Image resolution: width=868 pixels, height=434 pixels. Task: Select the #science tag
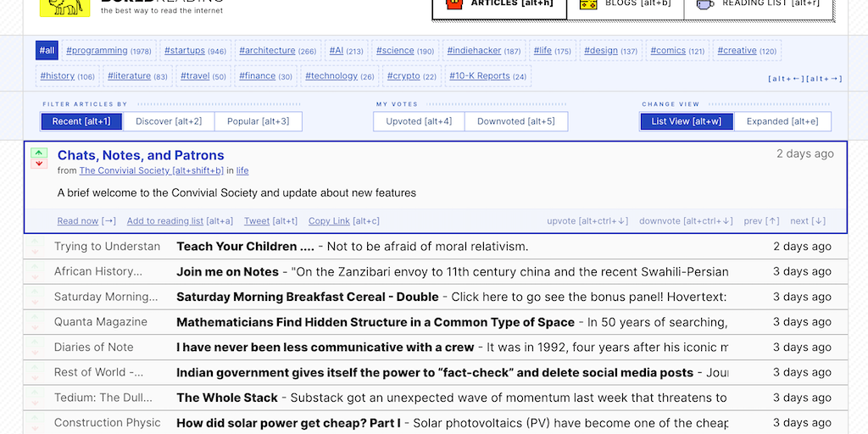404,51
